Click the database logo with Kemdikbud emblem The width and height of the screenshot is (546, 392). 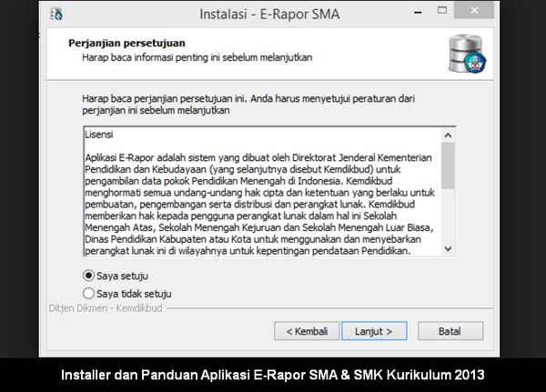[467, 54]
